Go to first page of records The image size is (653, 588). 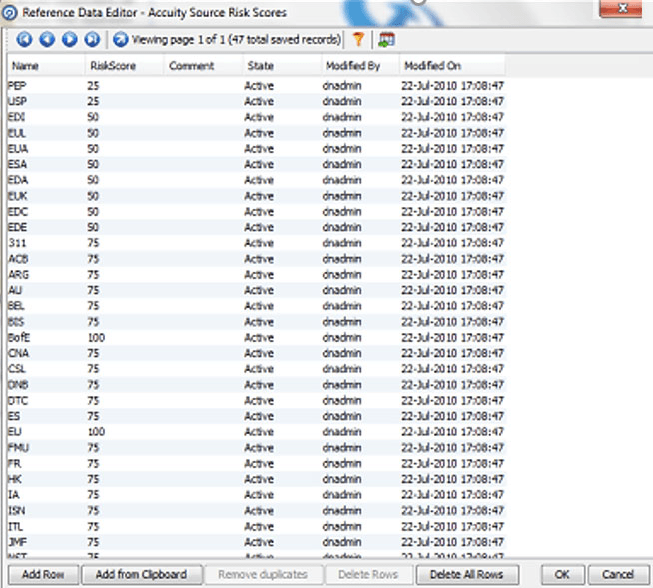(x=24, y=40)
